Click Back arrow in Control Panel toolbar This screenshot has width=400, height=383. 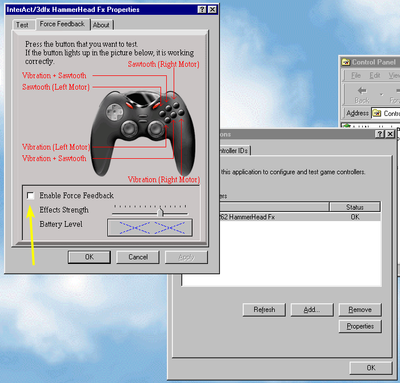click(362, 94)
